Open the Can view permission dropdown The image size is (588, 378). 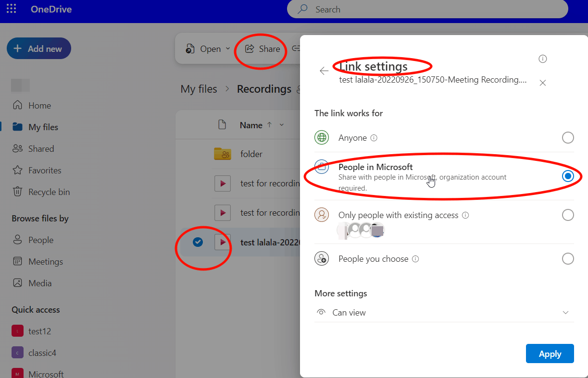point(444,313)
